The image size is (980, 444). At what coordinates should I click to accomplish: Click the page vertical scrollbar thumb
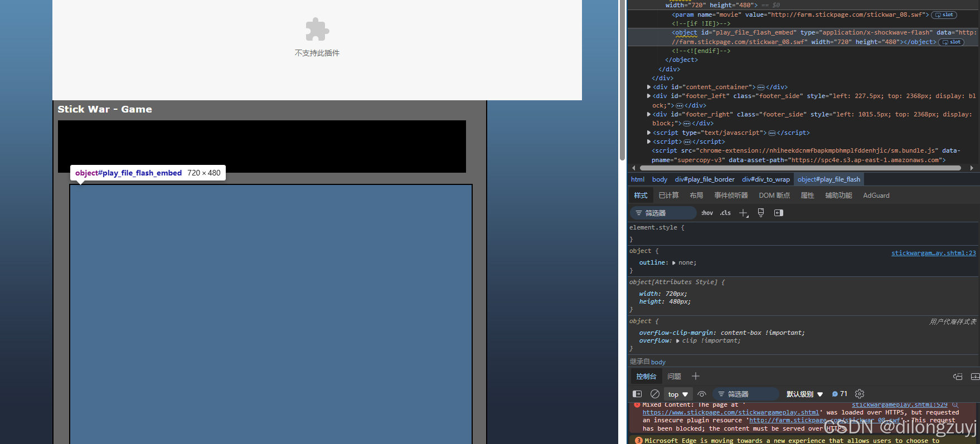622,80
